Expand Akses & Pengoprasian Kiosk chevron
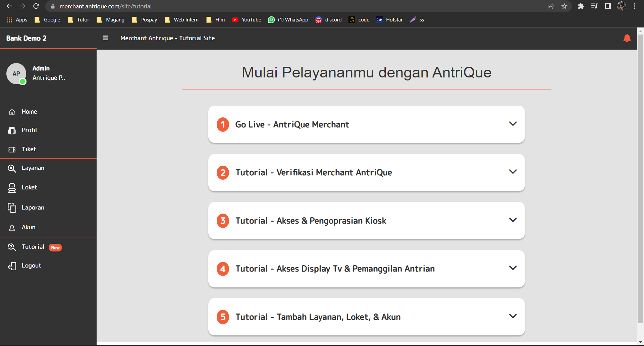Image resolution: width=644 pixels, height=346 pixels. tap(513, 220)
